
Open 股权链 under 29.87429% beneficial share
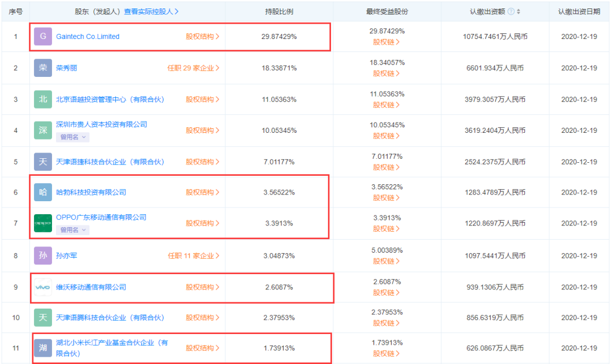tap(386, 42)
